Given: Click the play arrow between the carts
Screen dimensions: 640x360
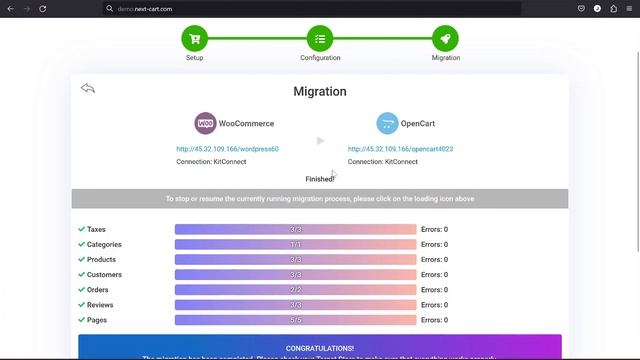Looking at the screenshot, I should tap(320, 141).
